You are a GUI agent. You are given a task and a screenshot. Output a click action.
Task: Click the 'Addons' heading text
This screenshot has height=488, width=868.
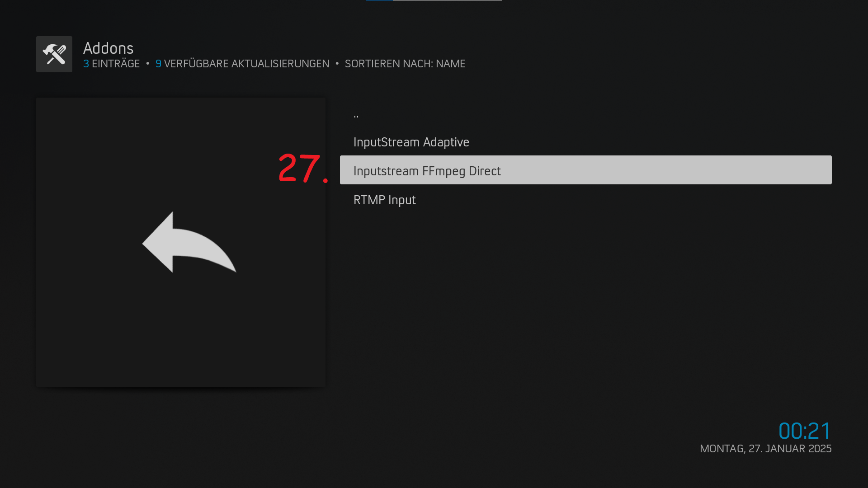tap(108, 48)
